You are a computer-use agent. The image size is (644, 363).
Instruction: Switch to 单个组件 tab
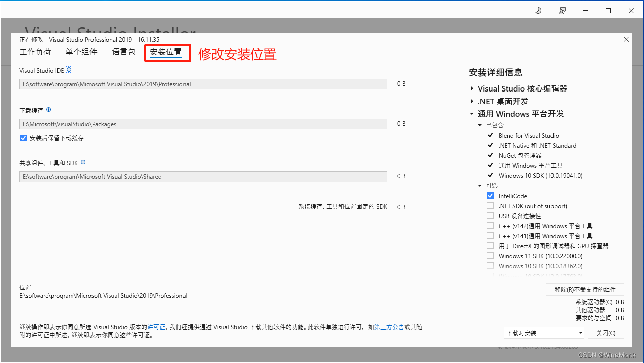tap(81, 52)
